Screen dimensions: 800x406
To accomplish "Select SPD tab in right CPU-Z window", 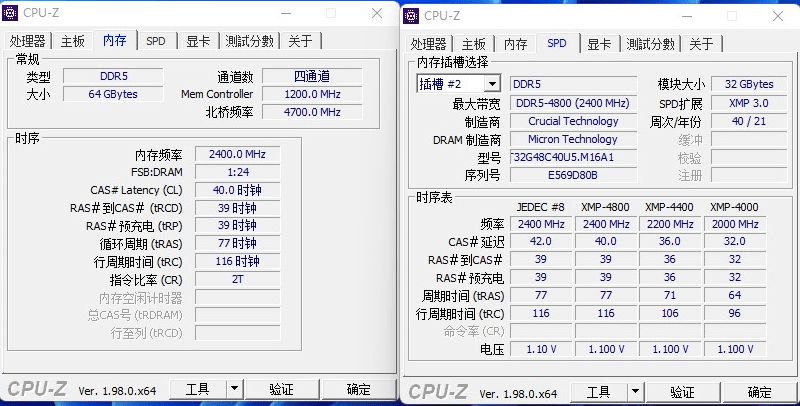I will pos(557,43).
